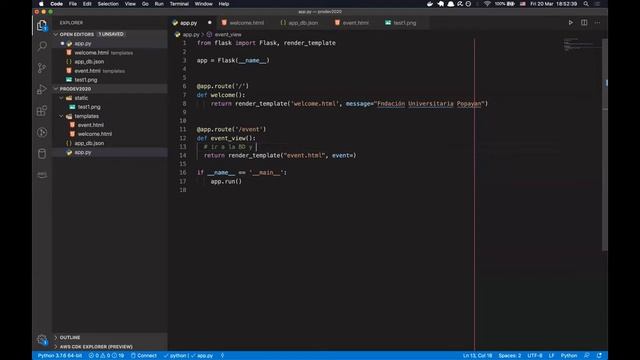Click Ln 13, Col 18 in status bar
640x360 pixels.
(x=477, y=356)
